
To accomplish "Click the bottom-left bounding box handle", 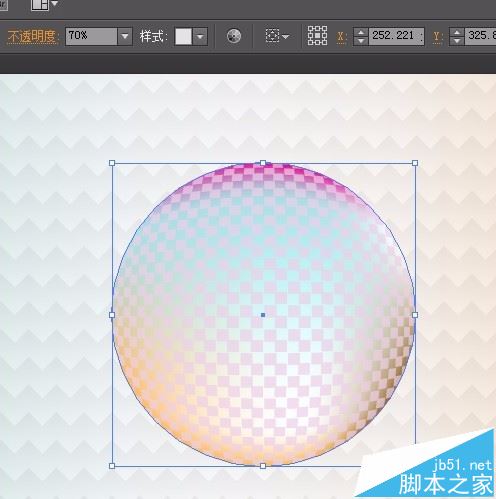I will (112, 466).
